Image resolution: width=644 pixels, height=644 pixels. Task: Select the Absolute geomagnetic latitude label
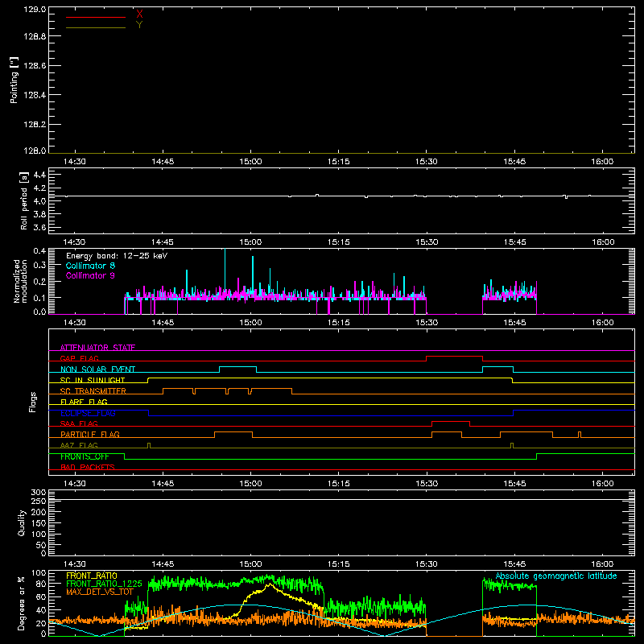click(x=556, y=576)
